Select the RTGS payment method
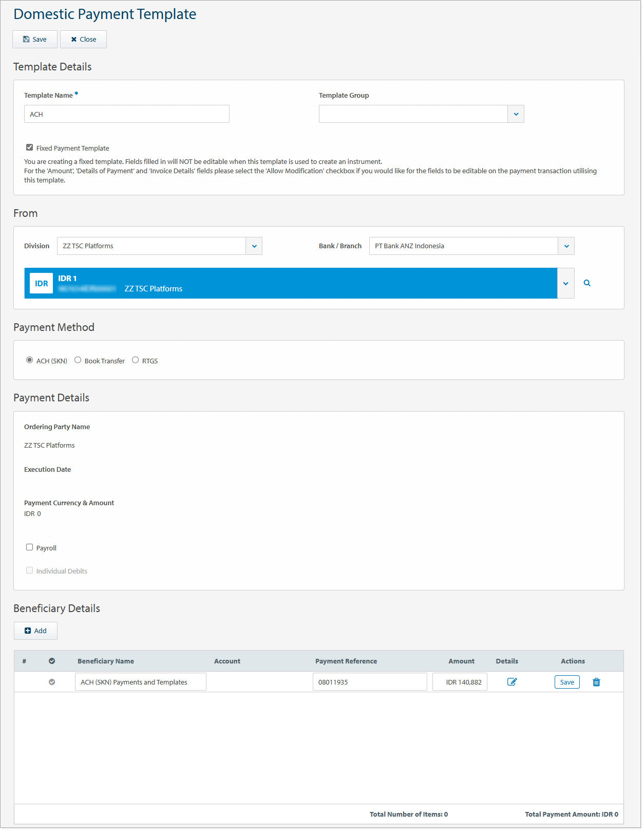 (x=136, y=360)
